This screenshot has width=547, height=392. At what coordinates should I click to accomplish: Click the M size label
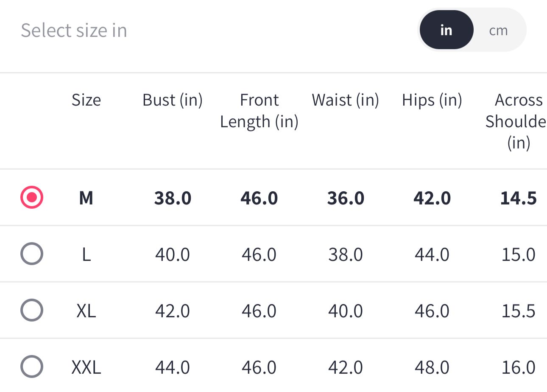(86, 198)
